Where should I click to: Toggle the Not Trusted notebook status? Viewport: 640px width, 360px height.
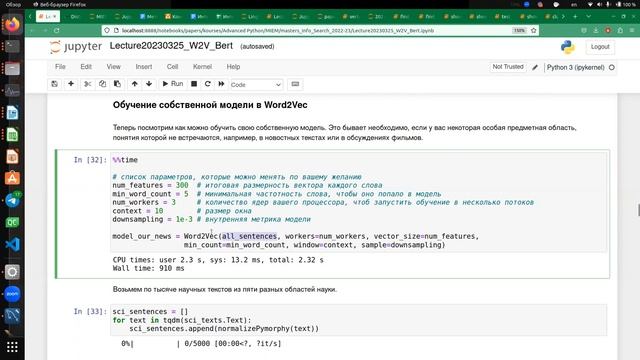coord(508,67)
